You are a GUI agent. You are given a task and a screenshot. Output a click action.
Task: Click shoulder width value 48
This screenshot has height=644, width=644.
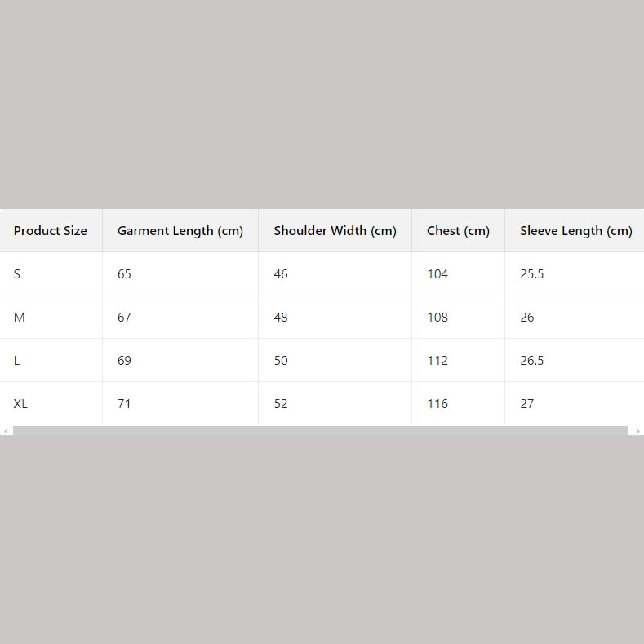click(x=281, y=318)
